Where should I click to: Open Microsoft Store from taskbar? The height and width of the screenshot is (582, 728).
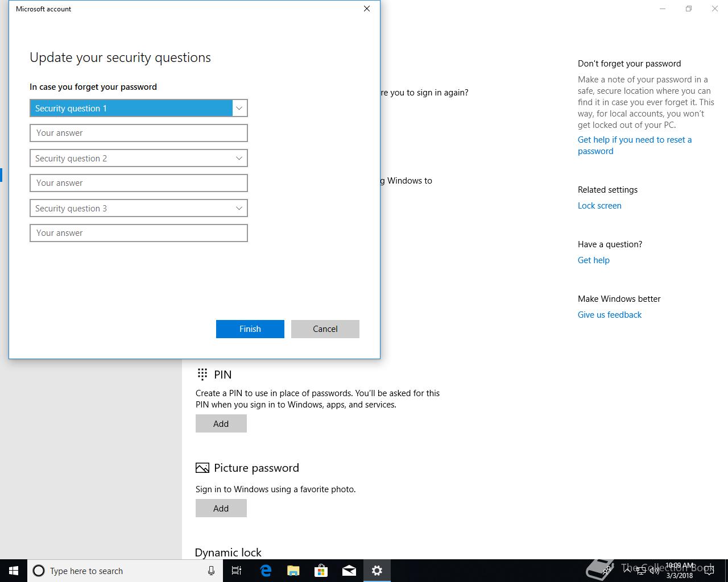[x=321, y=571]
